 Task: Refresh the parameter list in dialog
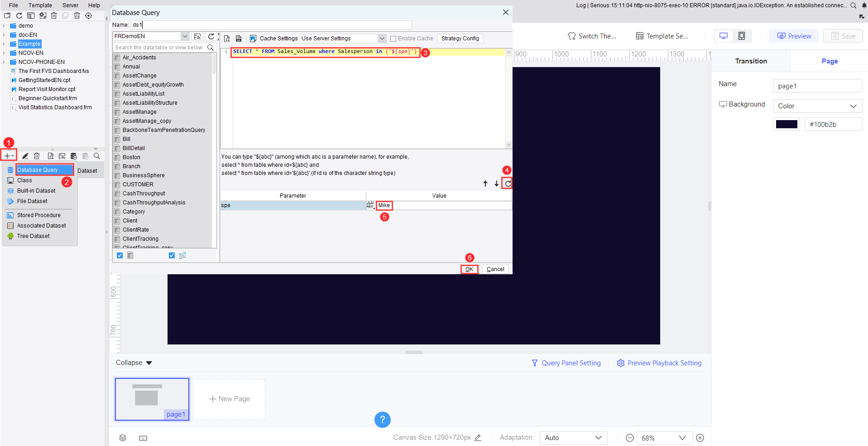coord(508,184)
